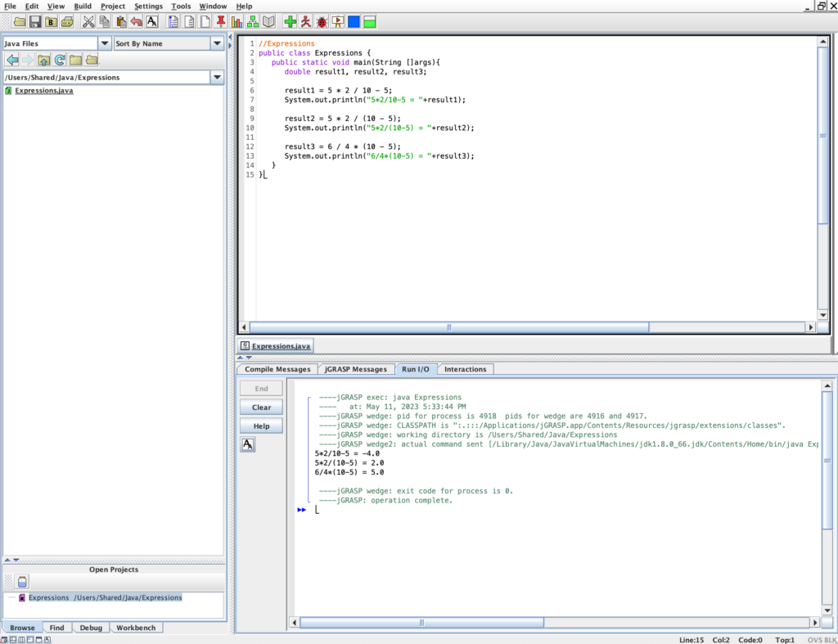Click left-pointing arrow on the vertical pane divider
This screenshot has width=838, height=644.
click(230, 37)
